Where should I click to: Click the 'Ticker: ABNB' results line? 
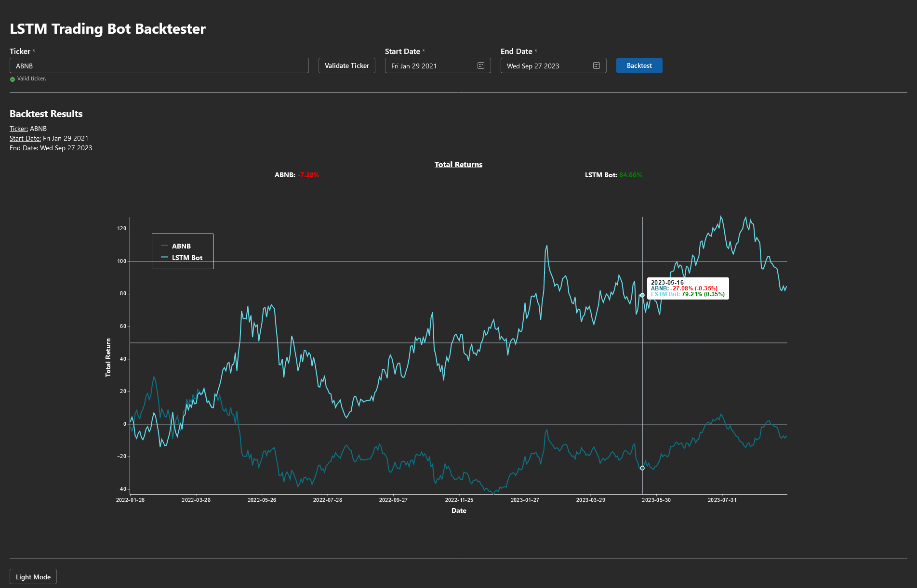[28, 129]
